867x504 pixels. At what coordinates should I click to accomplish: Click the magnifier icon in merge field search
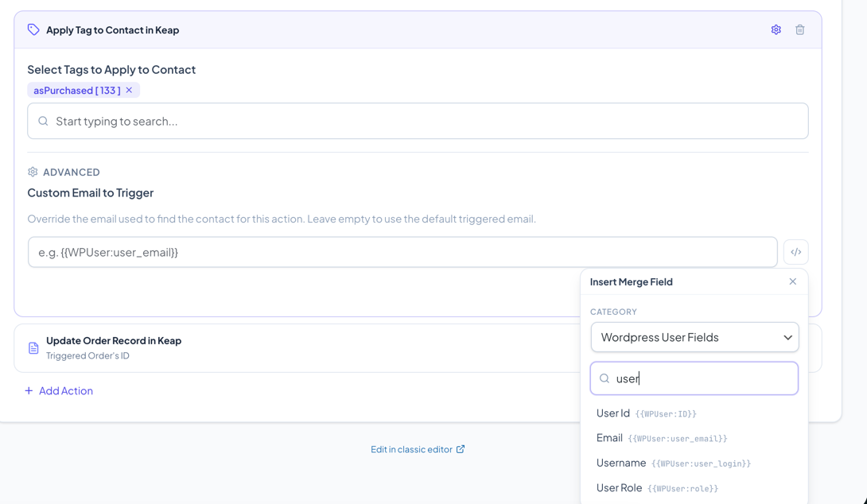click(605, 378)
